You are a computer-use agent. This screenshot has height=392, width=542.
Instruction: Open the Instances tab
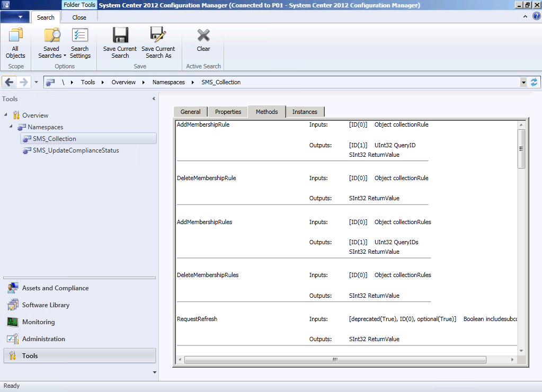(x=305, y=112)
